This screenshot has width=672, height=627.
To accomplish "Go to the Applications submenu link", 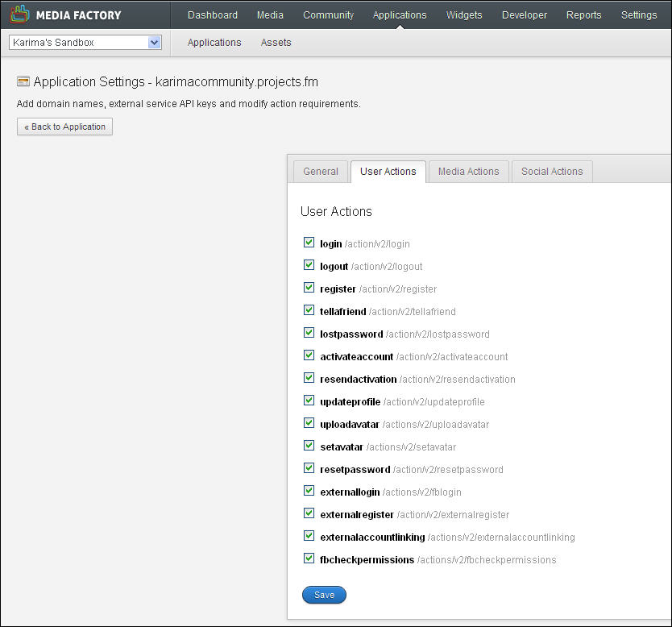I will pyautogui.click(x=214, y=43).
